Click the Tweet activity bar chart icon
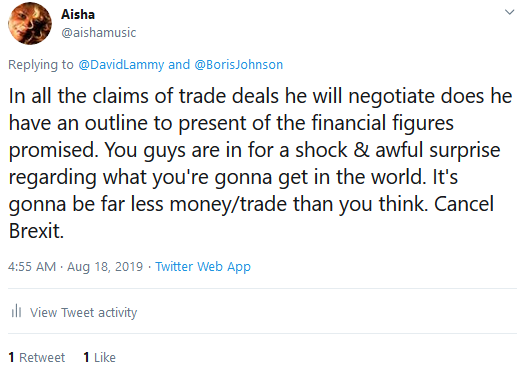 click(16, 311)
